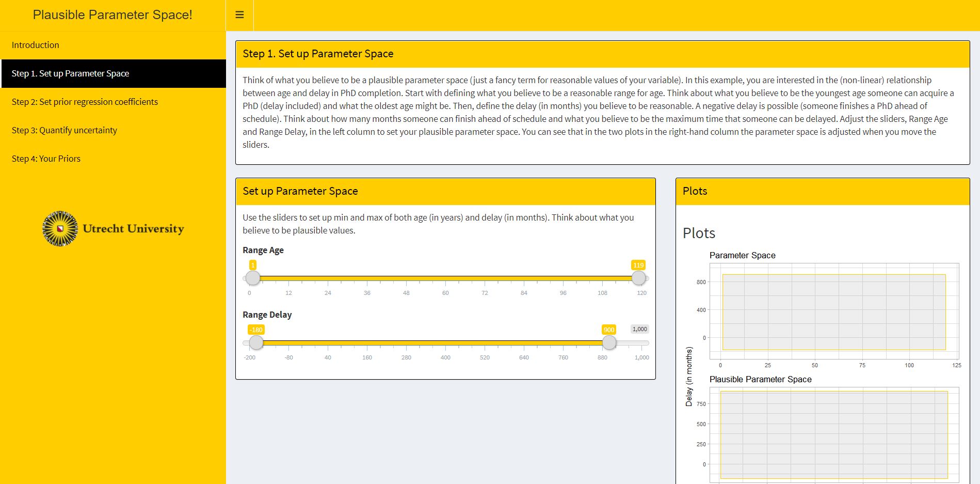Click the Set up Parameter Space box heading
The height and width of the screenshot is (484, 980).
click(300, 191)
